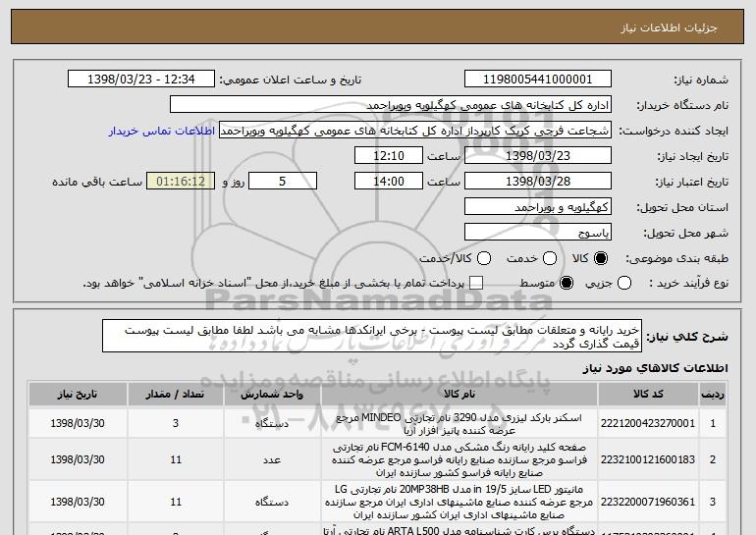This screenshot has height=535, width=756.
Task: Click the ردیف column header
Action: tap(713, 395)
